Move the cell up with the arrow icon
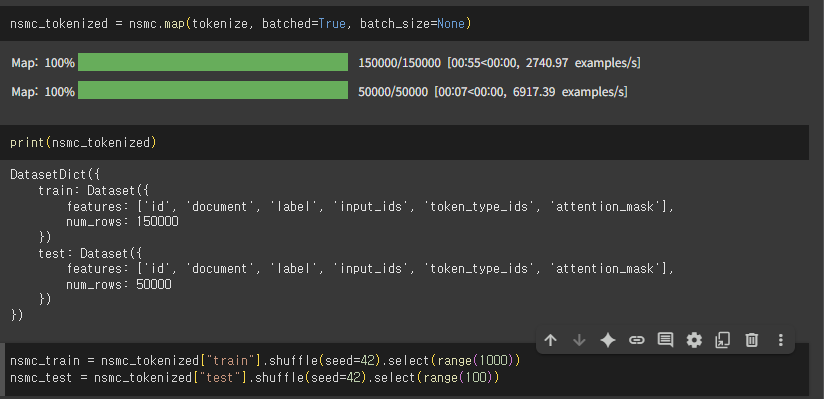The image size is (824, 399). (550, 340)
